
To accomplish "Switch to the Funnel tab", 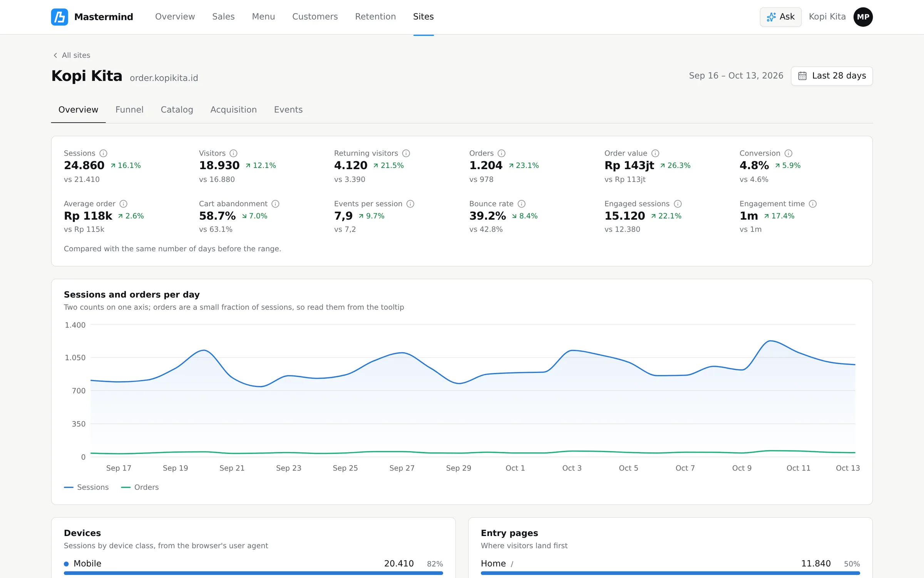I will (x=129, y=110).
